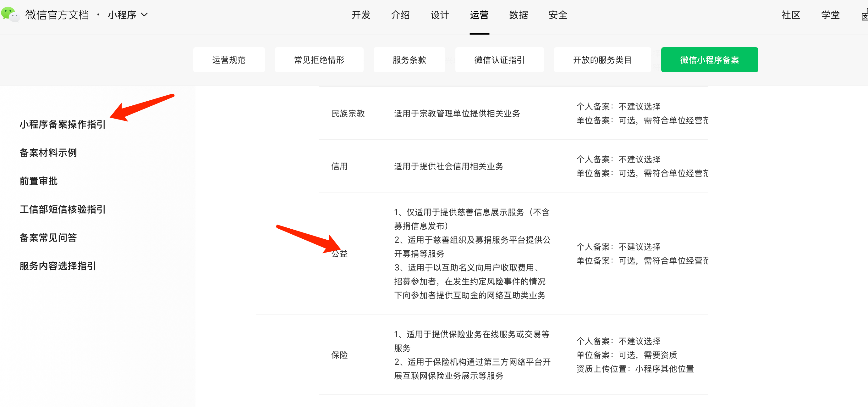Open 备案材料示例 in sidebar
This screenshot has width=868, height=407.
(48, 153)
